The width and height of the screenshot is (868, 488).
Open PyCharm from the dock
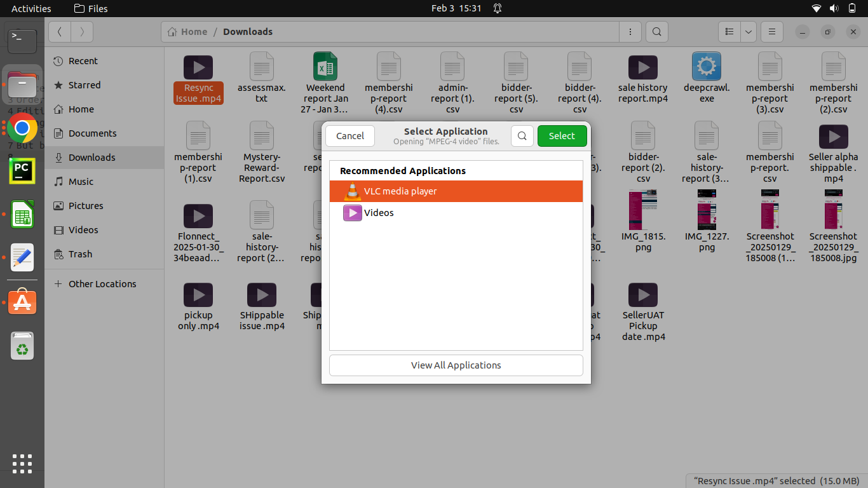(22, 170)
